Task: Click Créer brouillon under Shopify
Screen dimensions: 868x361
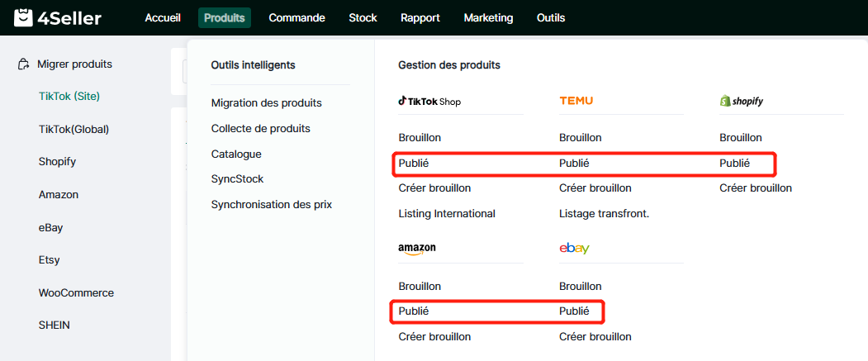Action: tap(755, 188)
